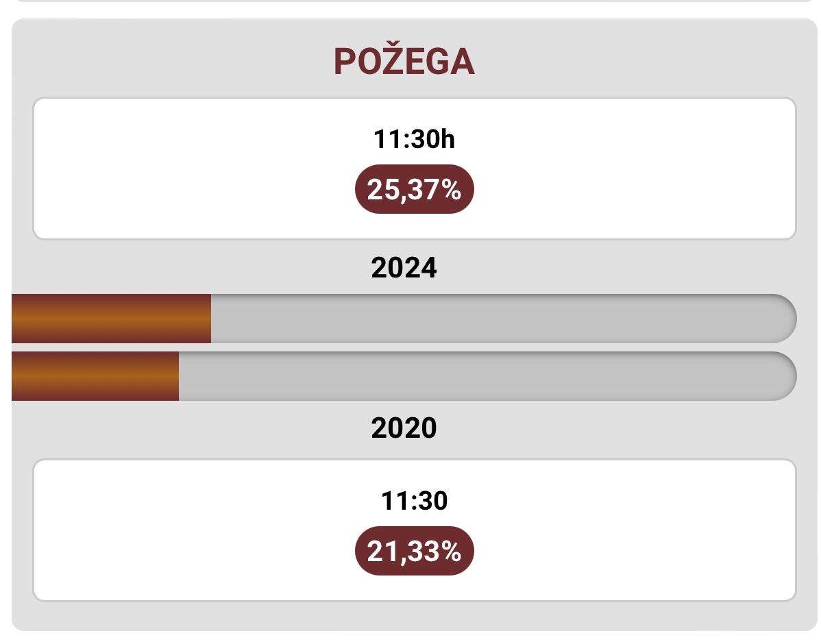The image size is (821, 644).
Task: Click the empty gray part of the 2020 bar
Action: click(480, 376)
